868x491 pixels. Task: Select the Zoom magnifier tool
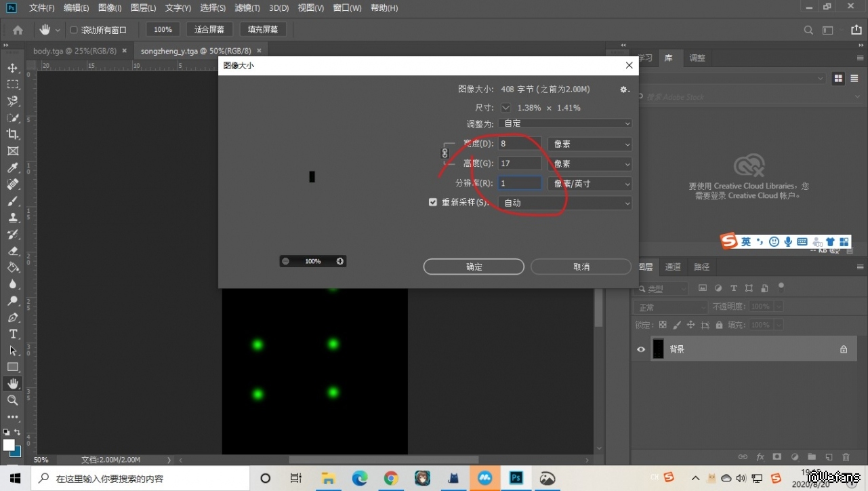(12, 400)
